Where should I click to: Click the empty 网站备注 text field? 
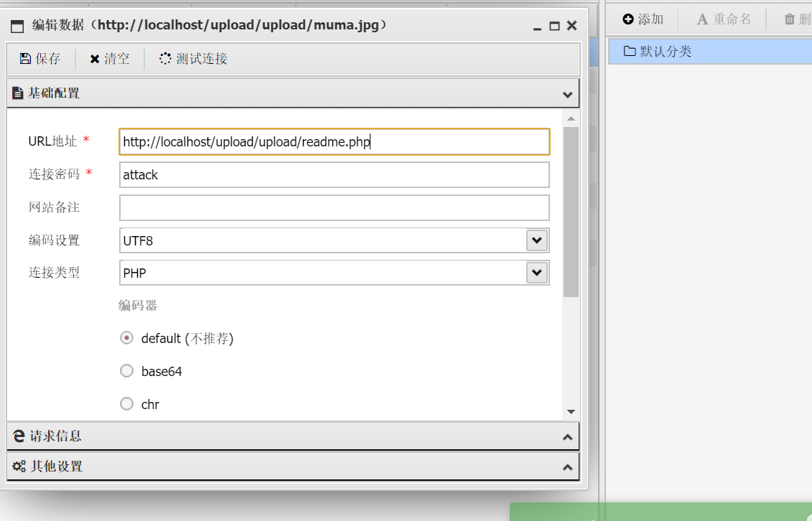pos(334,208)
